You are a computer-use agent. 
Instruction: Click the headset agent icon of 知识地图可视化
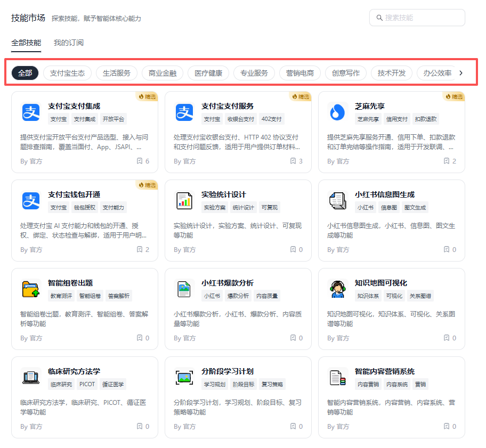point(338,289)
